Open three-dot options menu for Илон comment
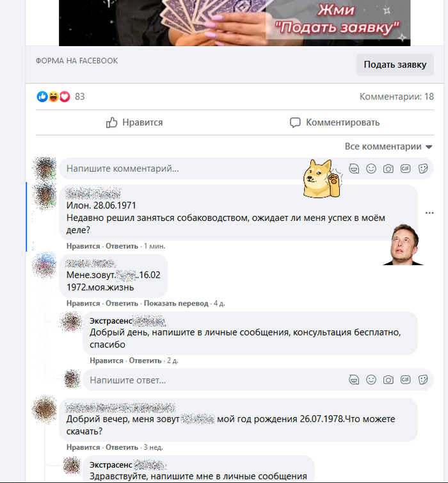The width and height of the screenshot is (448, 483). click(429, 213)
